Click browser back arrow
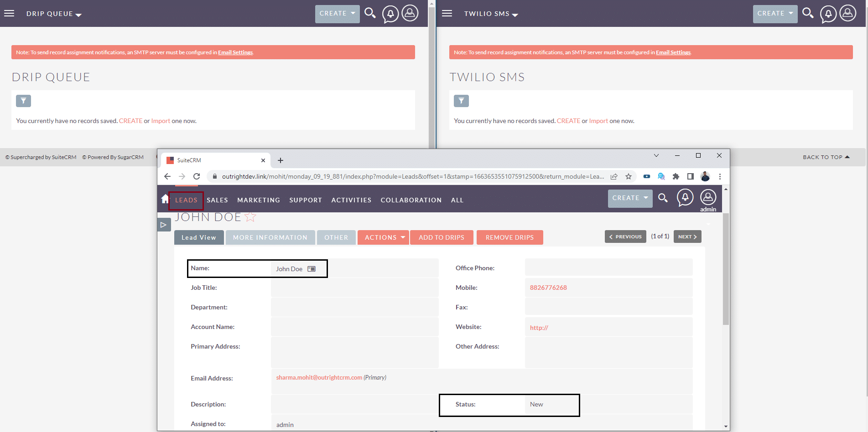The width and height of the screenshot is (868, 432). tap(167, 176)
